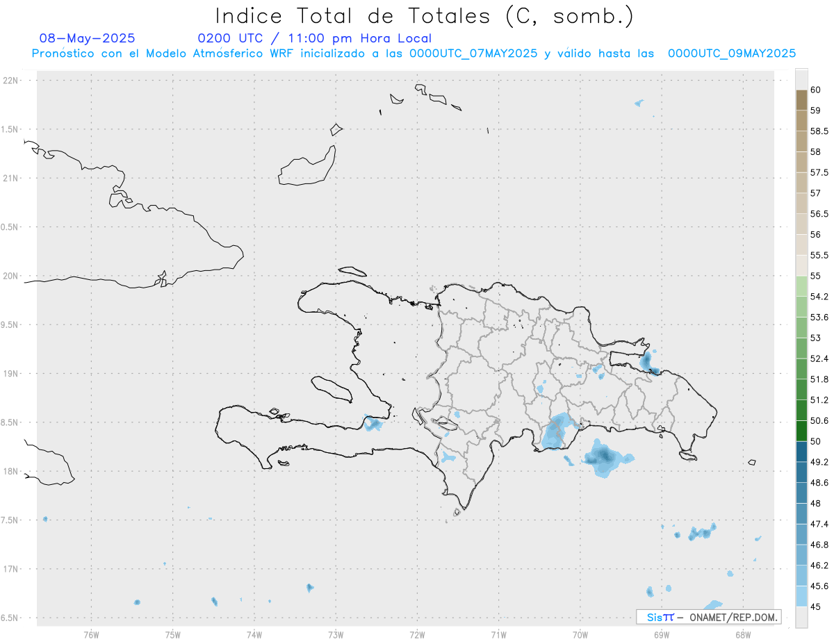Click the '74W' longitude label
This screenshot has width=834, height=644.
coord(254,634)
